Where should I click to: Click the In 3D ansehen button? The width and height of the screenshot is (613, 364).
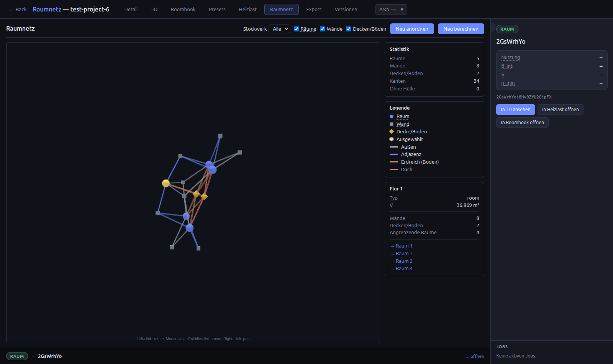(516, 110)
